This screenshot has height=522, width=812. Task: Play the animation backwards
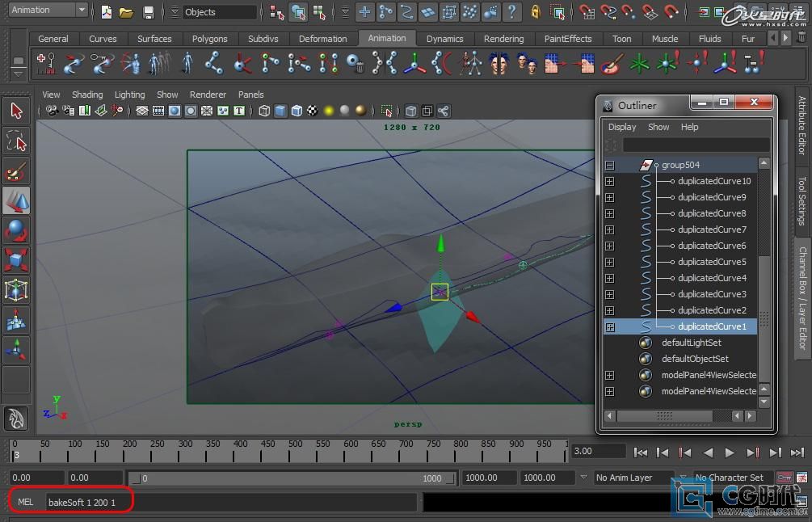coord(708,453)
